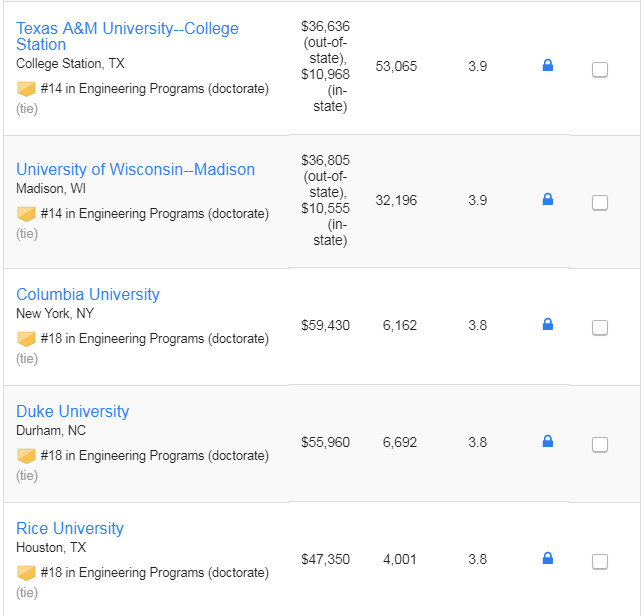Image resolution: width=644 pixels, height=616 pixels.
Task: Open the Duke University link
Action: coord(73,411)
